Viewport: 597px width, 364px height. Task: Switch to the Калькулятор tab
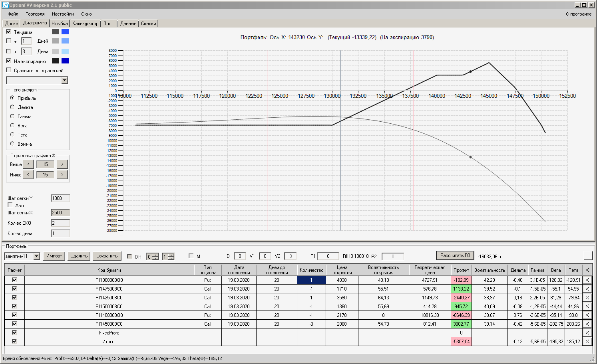tap(85, 24)
